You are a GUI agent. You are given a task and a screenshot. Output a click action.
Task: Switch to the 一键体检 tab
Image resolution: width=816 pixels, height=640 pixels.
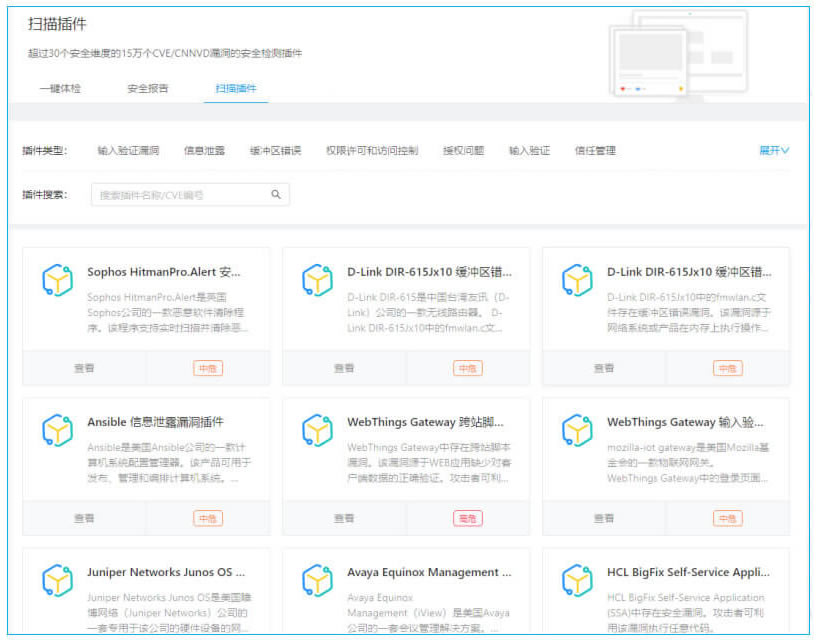click(60, 88)
